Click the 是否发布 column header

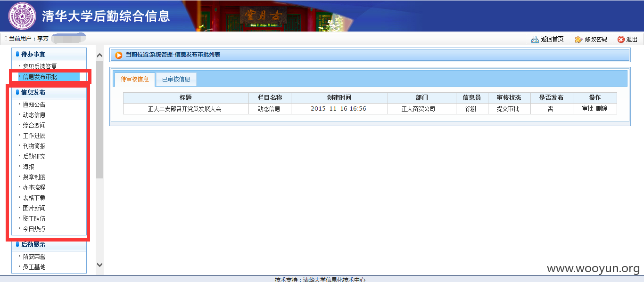552,97
